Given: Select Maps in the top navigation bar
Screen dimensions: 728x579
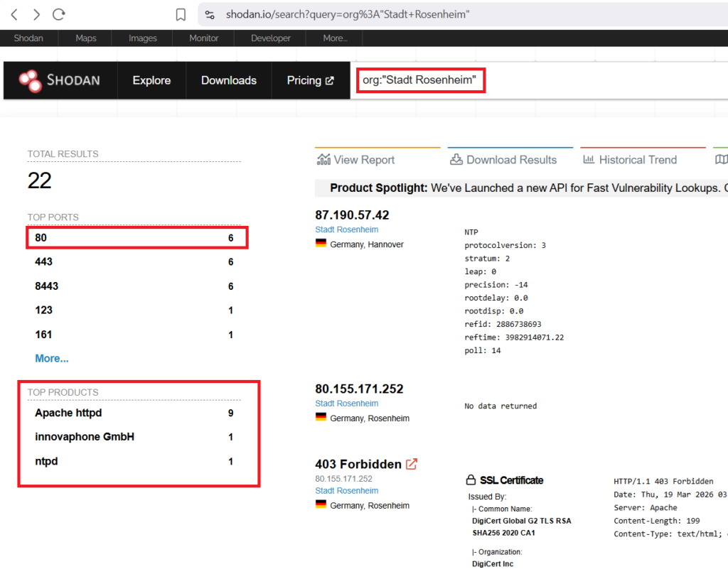Looking at the screenshot, I should pyautogui.click(x=86, y=38).
